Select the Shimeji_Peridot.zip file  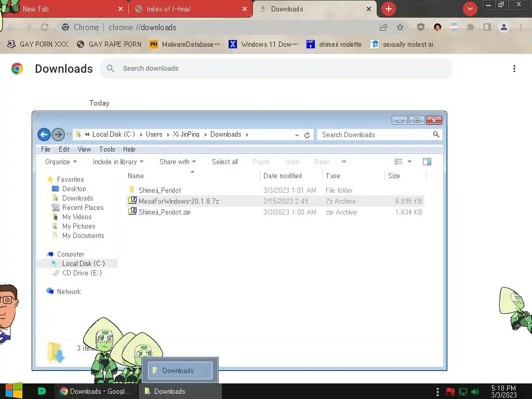pos(275,212)
